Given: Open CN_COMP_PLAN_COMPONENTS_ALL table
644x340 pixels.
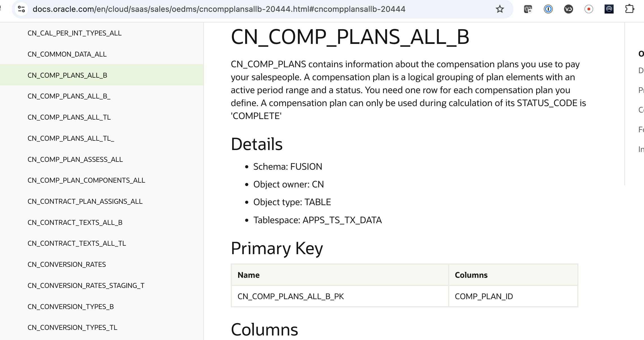Looking at the screenshot, I should tap(86, 180).
